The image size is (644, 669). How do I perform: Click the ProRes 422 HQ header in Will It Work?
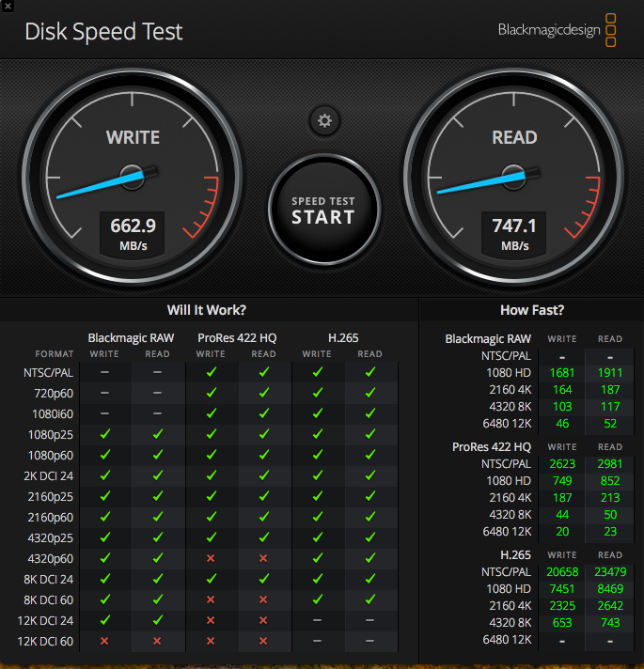(237, 338)
